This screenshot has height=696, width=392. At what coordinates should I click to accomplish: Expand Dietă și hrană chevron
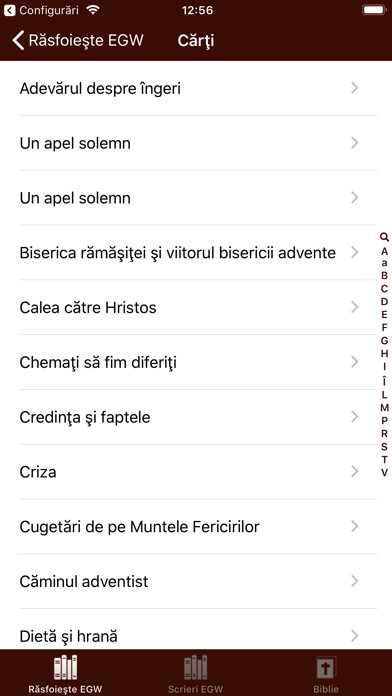tap(354, 636)
